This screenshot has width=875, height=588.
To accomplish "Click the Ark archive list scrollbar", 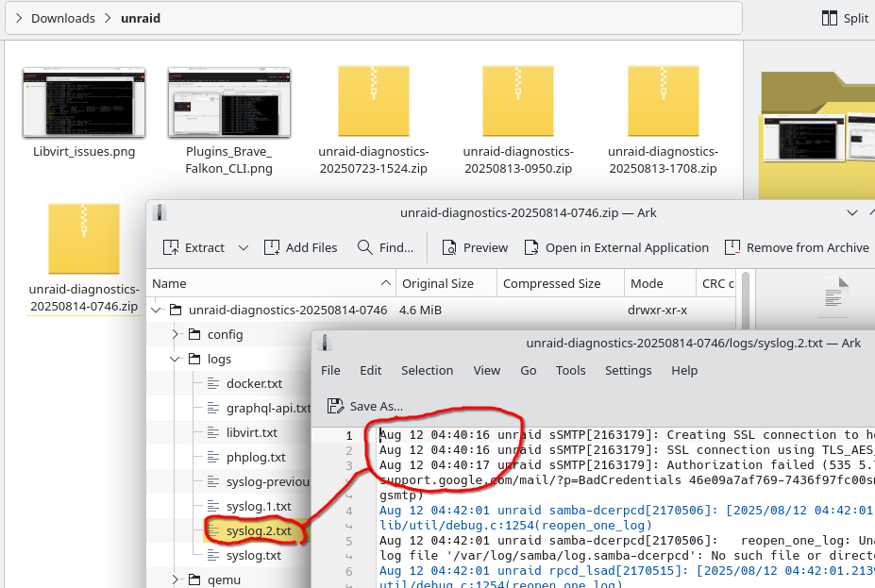I will coord(746,301).
